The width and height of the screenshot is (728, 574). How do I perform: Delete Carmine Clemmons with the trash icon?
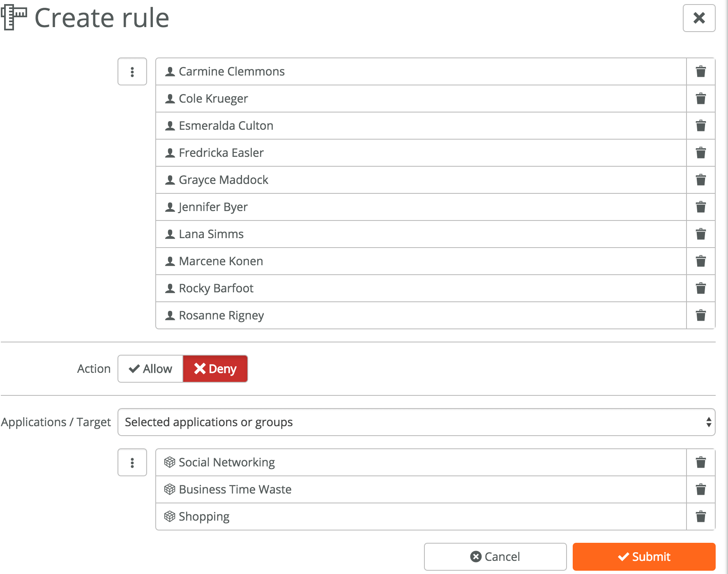pyautogui.click(x=701, y=71)
